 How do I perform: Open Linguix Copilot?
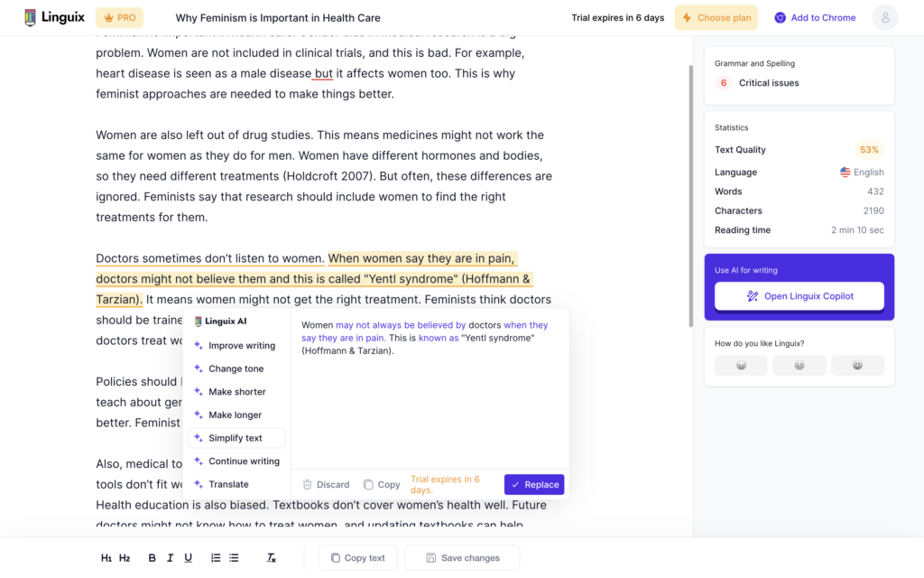[x=799, y=296]
